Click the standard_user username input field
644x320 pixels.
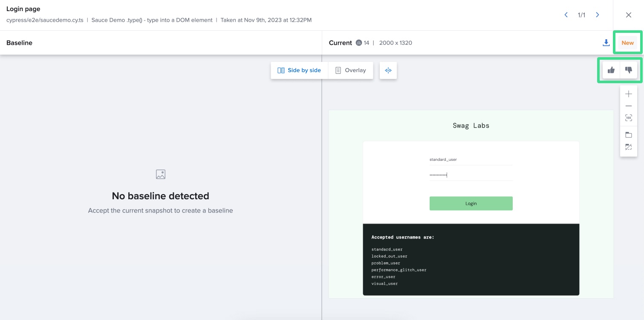471,159
